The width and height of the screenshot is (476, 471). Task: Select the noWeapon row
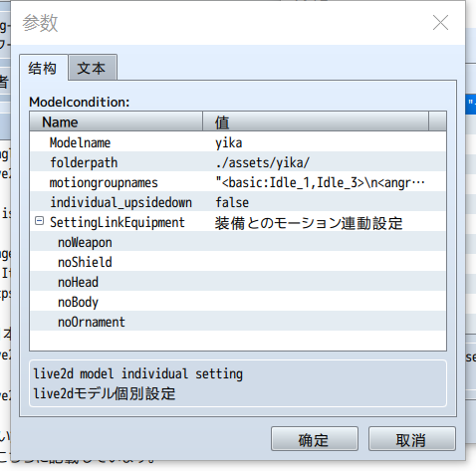[238, 242]
